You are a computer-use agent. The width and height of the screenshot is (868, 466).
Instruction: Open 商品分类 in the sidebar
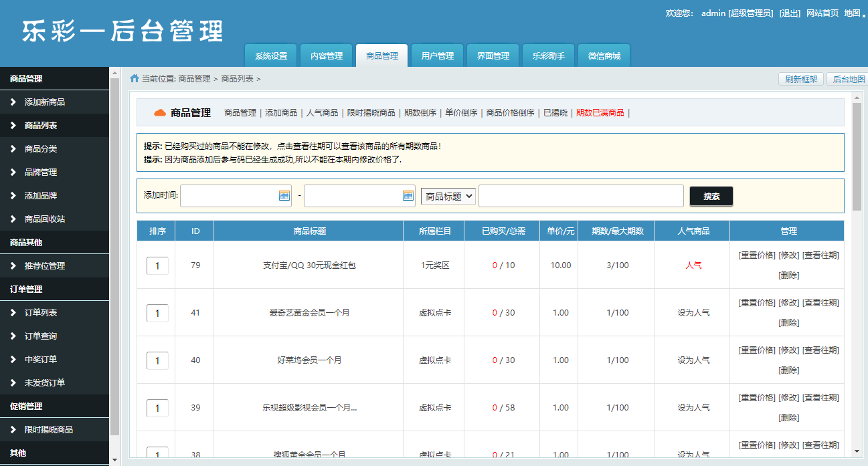tap(41, 149)
